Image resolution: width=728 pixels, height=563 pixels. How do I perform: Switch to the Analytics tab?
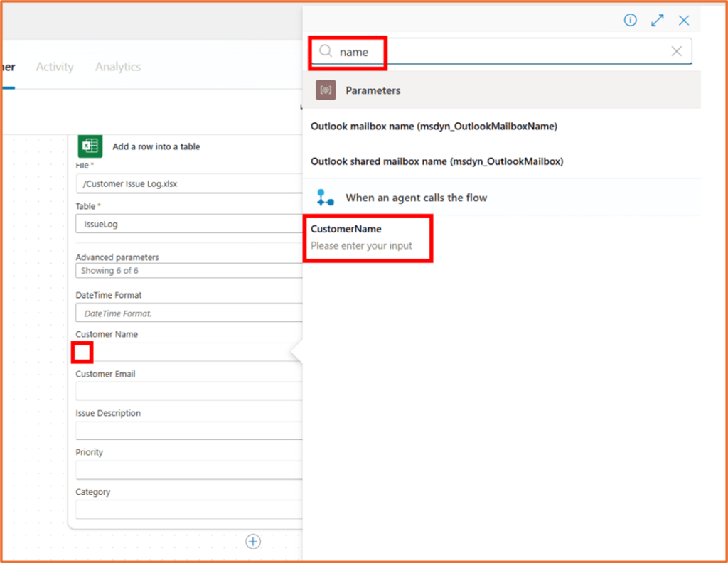(x=117, y=66)
